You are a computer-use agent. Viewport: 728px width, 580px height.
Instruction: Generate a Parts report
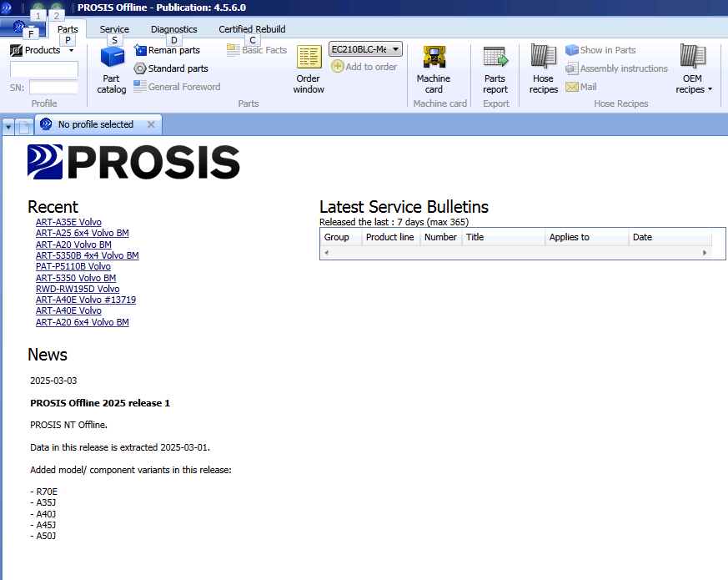point(495,70)
